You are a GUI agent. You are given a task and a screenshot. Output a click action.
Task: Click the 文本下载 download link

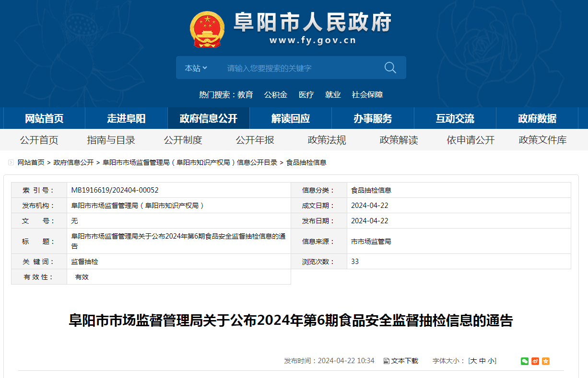tap(401, 361)
